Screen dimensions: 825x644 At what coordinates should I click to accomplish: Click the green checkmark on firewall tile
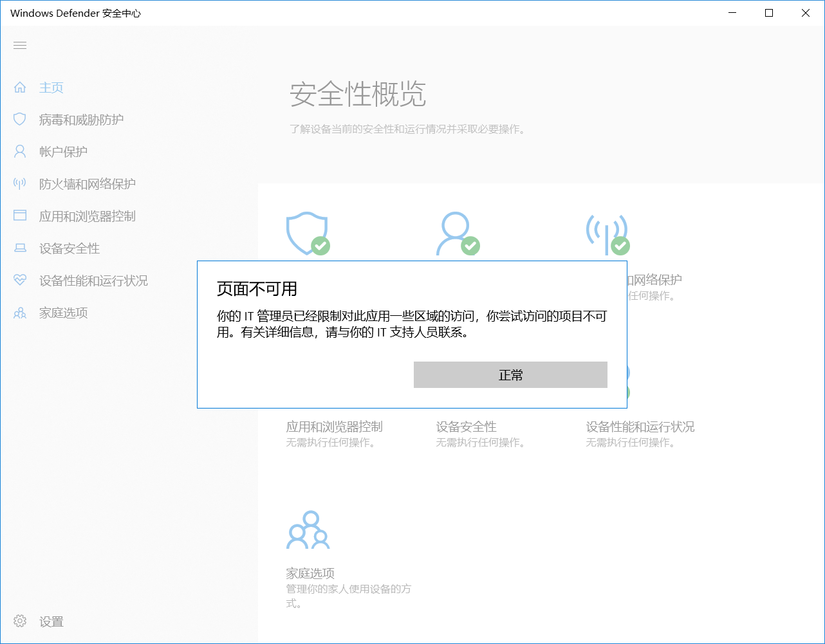620,246
